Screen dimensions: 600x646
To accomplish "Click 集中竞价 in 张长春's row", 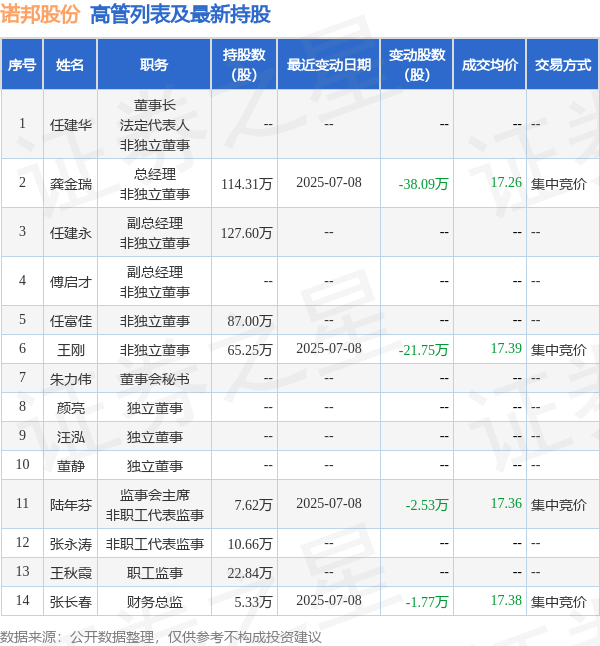I will point(558,602).
